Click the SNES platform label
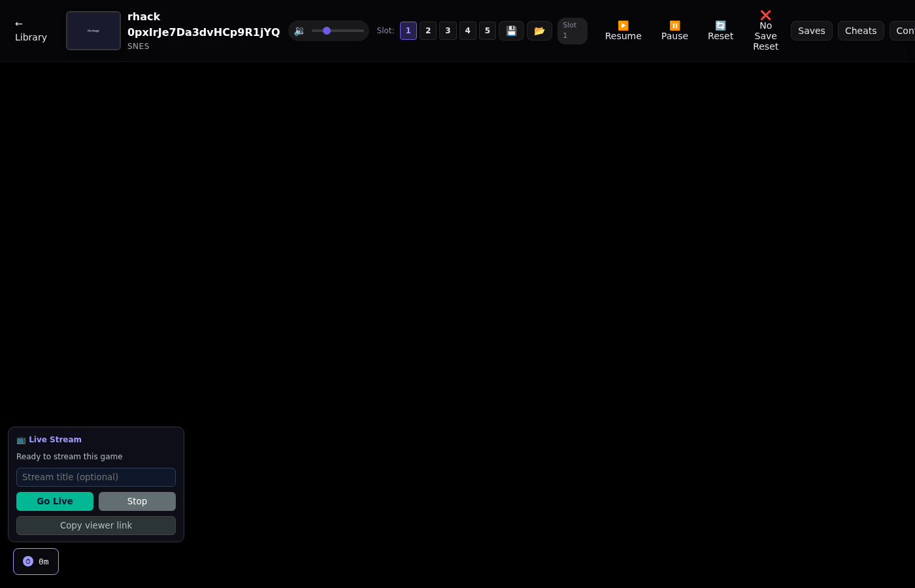 pos(139,46)
